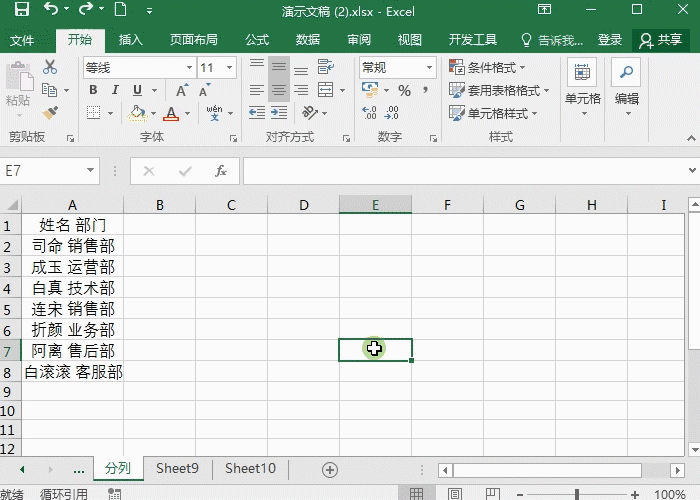Switch to the Sheet9 tab

pos(177,468)
